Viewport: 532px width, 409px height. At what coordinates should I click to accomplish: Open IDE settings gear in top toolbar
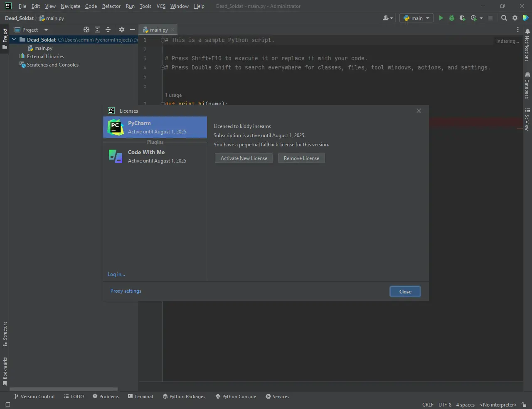coord(515,18)
